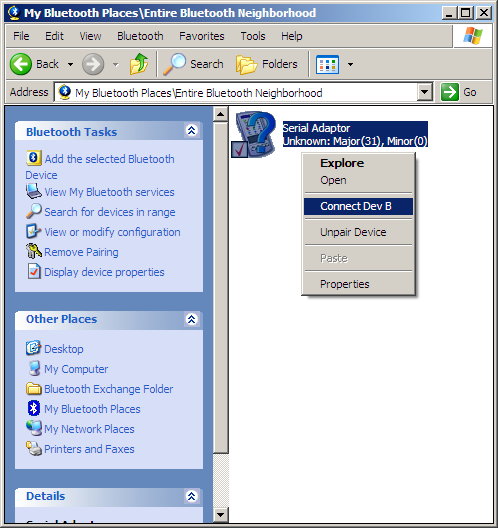This screenshot has width=498, height=528.
Task: Click the Bluetooth icon beside Add selected device
Action: click(x=34, y=158)
